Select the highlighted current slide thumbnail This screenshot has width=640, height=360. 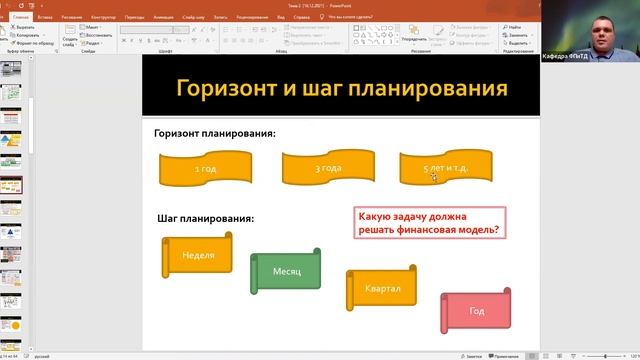pyautogui.click(x=11, y=185)
